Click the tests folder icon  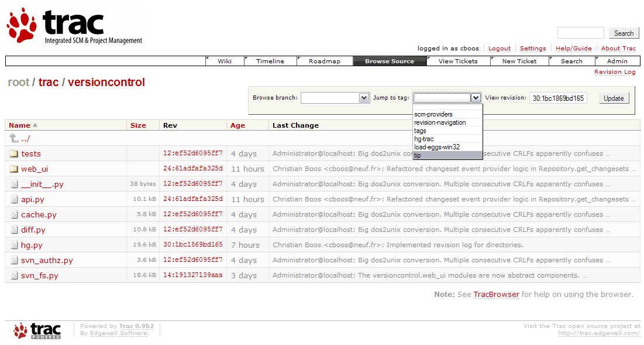[x=14, y=153]
